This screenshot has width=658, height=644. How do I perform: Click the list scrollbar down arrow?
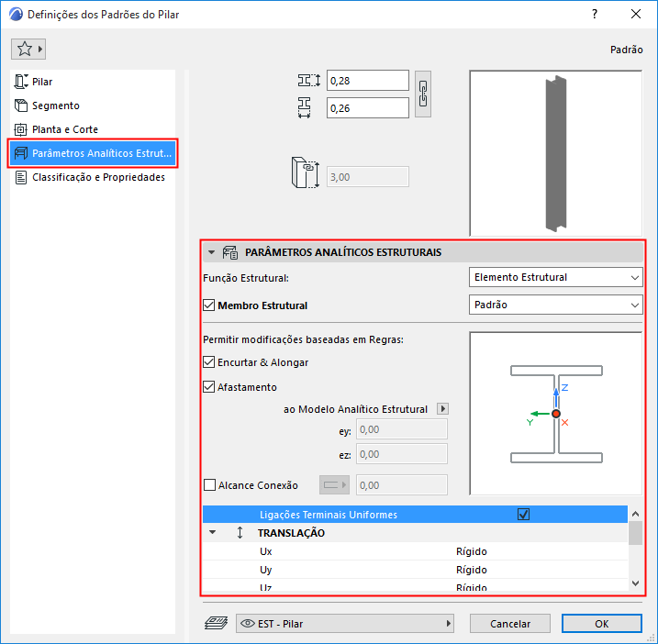[635, 583]
